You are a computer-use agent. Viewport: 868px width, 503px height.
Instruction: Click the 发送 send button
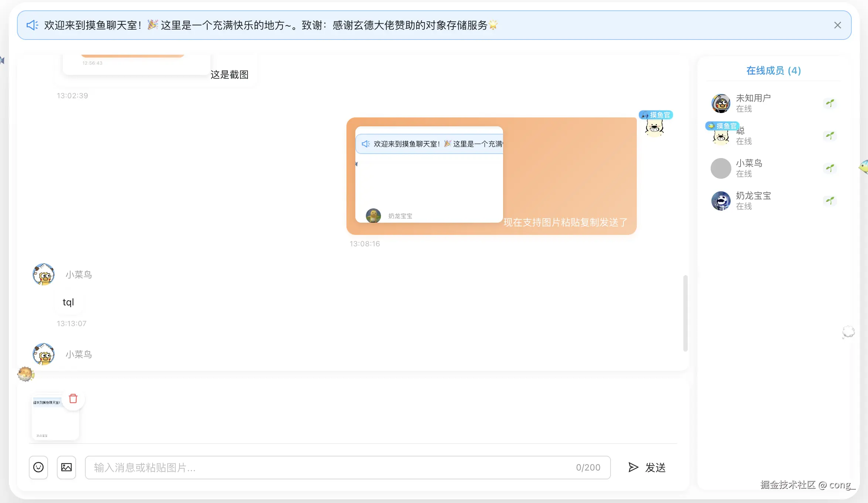[x=655, y=467]
